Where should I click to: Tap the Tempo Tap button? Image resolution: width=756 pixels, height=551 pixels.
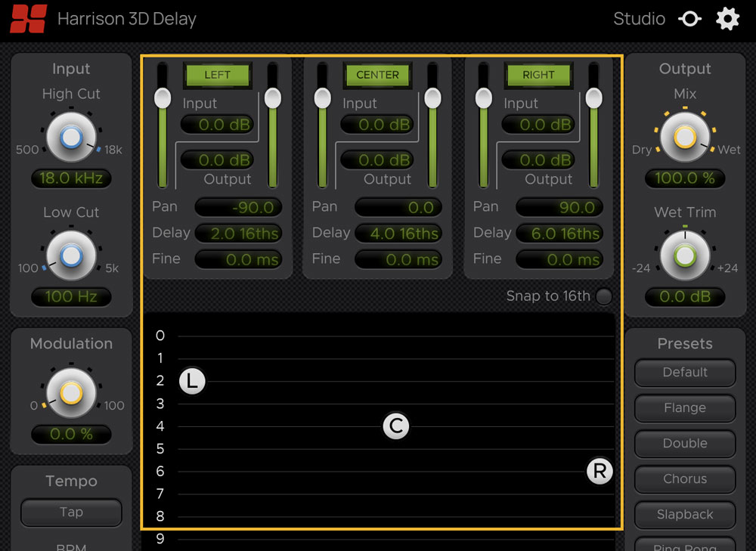coord(71,512)
